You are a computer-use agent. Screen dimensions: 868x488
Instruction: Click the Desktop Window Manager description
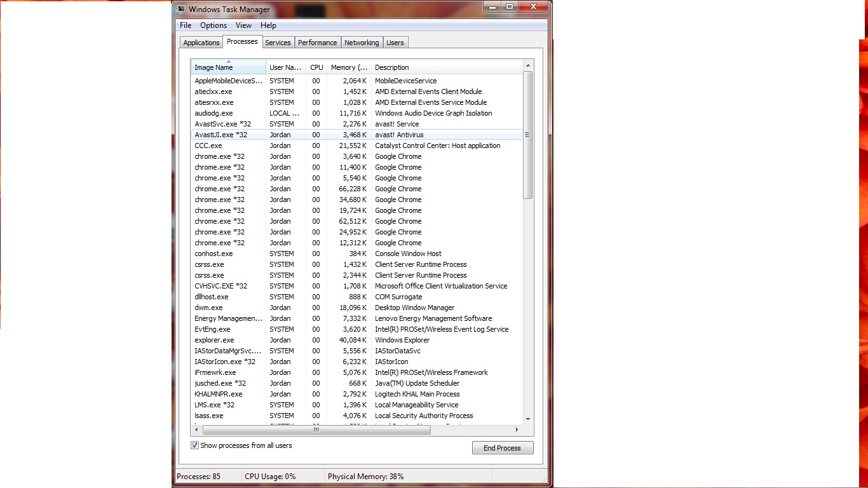[415, 308]
